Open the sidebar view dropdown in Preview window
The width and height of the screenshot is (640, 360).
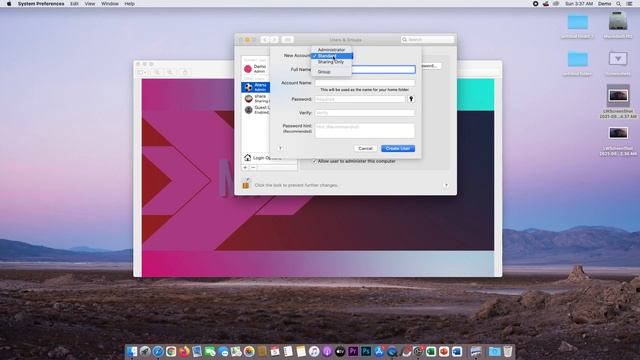coord(142,72)
